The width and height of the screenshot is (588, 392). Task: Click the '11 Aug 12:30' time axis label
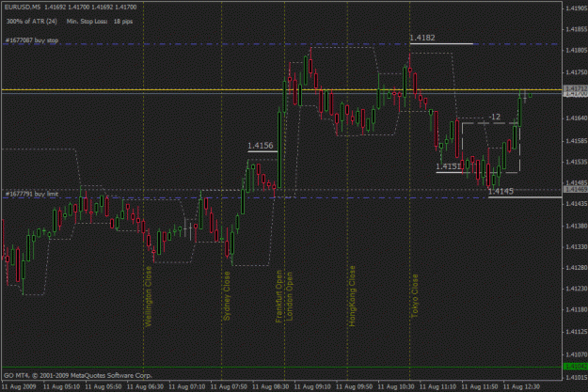point(521,386)
